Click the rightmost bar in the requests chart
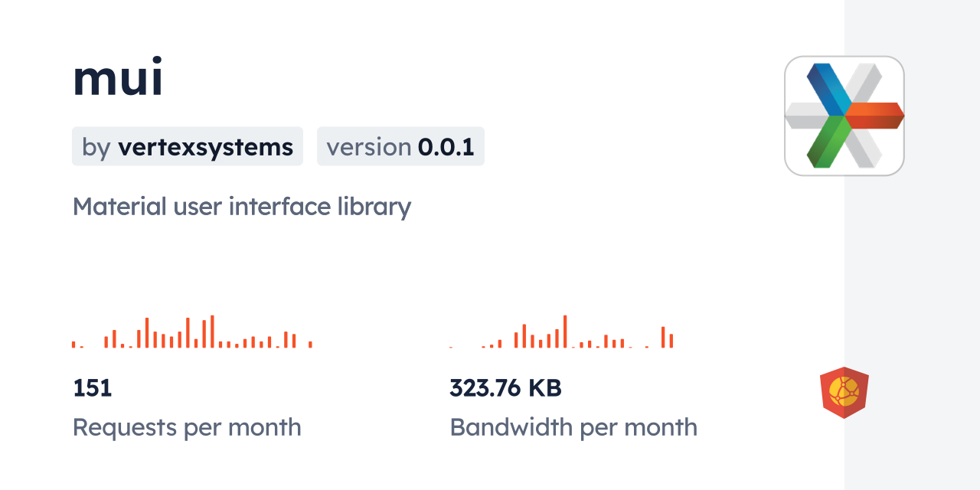980x490 pixels. (310, 345)
